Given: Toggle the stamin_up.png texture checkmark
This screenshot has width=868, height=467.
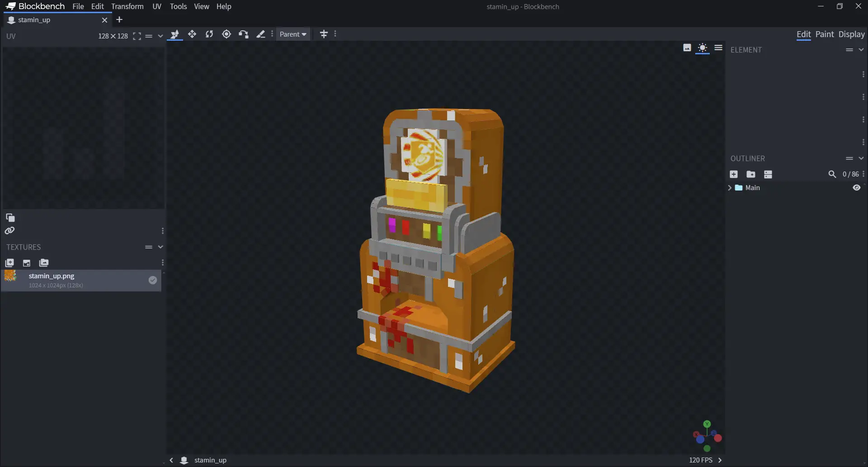Looking at the screenshot, I should pyautogui.click(x=153, y=280).
